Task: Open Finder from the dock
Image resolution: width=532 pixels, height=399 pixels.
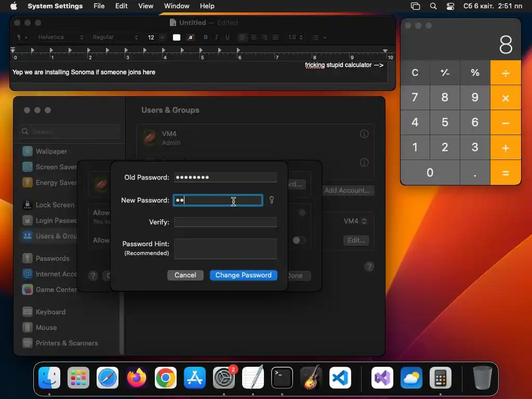Action: coord(49,378)
